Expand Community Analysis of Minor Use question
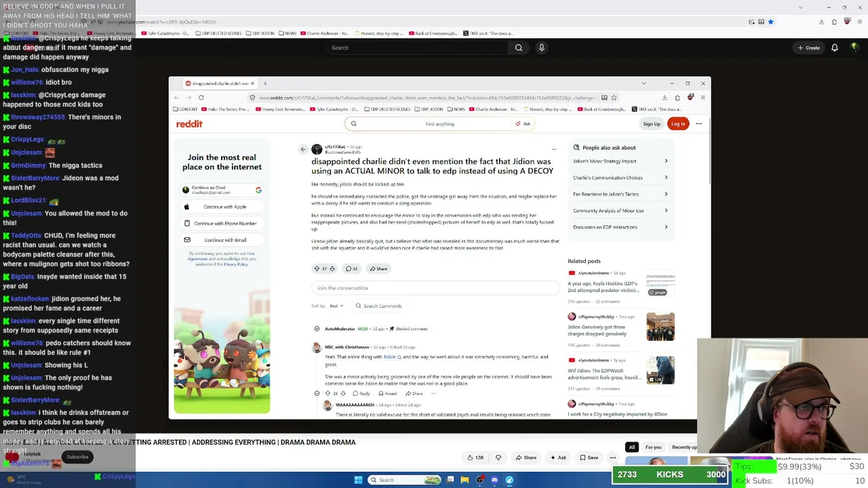Image resolution: width=868 pixels, height=488 pixels. click(x=620, y=211)
